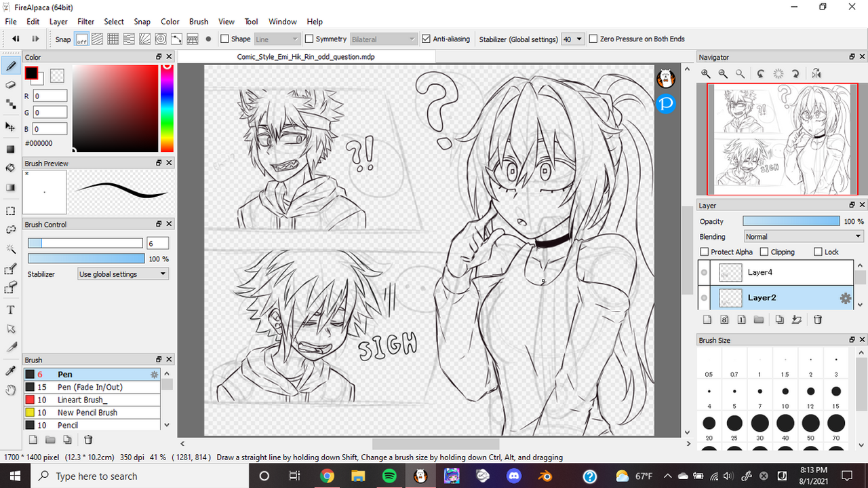Screen dimensions: 868x488
Task: Select the Lineart Brush_ entry
Action: click(x=92, y=400)
